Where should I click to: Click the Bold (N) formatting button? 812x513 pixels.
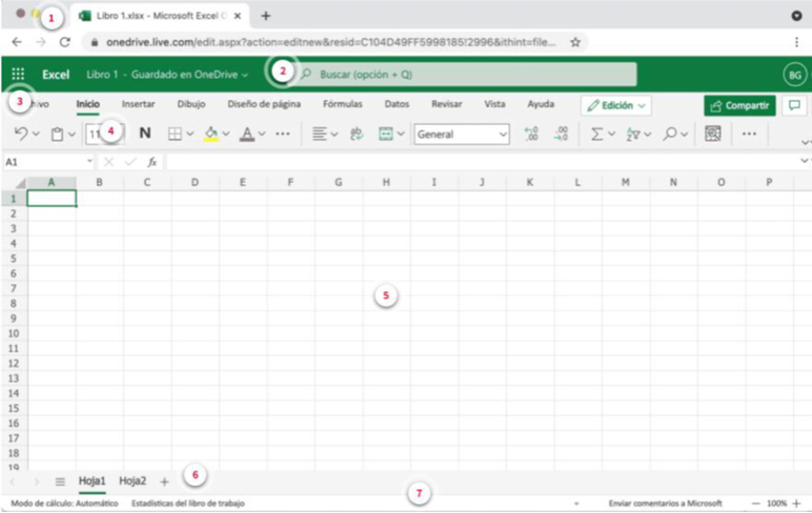pyautogui.click(x=145, y=133)
